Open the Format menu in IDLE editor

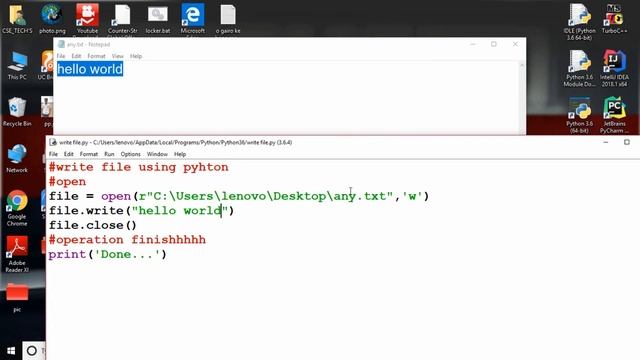pyautogui.click(x=89, y=154)
